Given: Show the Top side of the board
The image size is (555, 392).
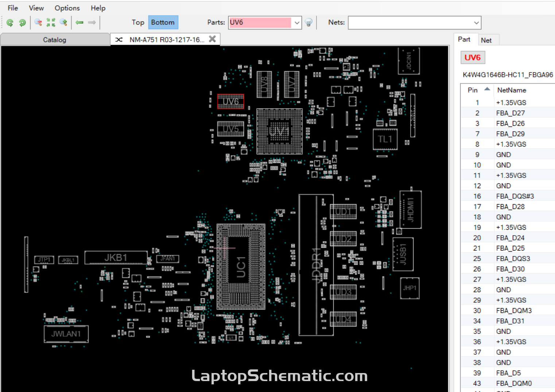Looking at the screenshot, I should tap(138, 22).
